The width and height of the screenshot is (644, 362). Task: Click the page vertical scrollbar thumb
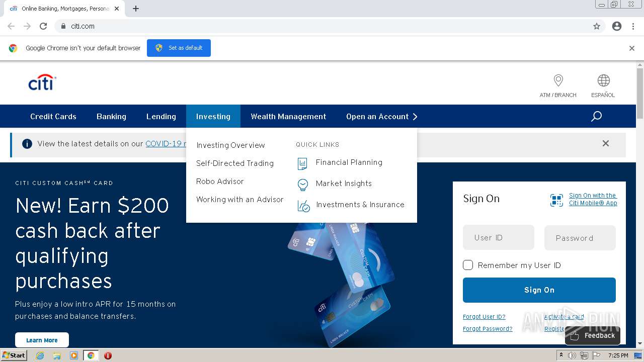coord(640,93)
